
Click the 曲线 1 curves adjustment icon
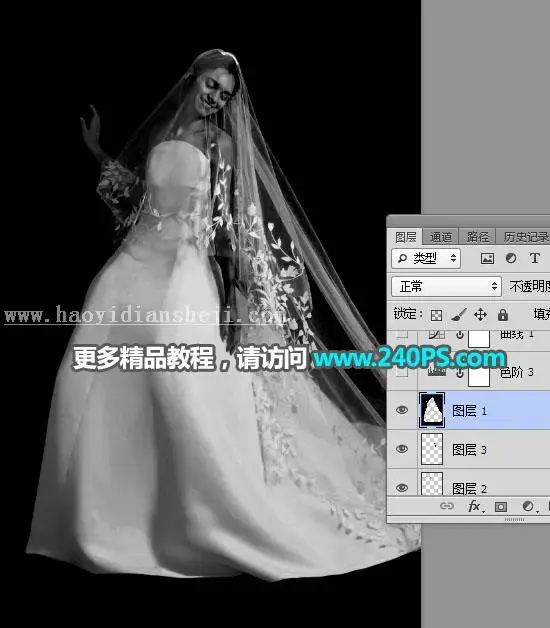tap(436, 335)
